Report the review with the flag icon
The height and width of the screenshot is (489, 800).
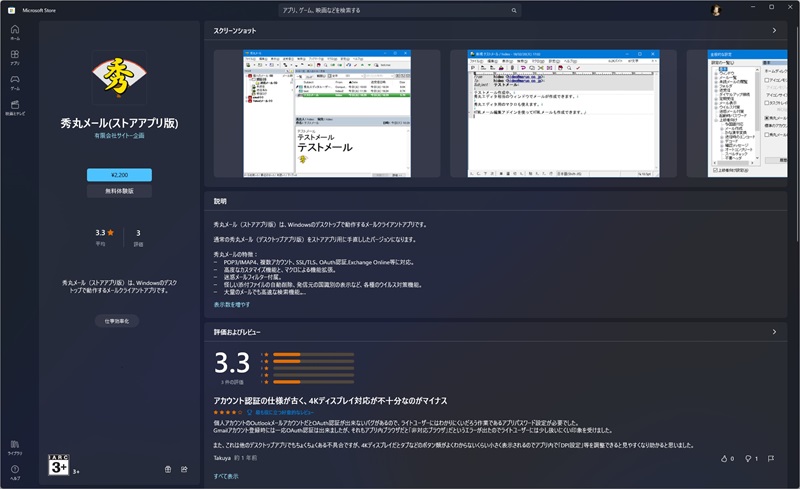[x=771, y=458]
